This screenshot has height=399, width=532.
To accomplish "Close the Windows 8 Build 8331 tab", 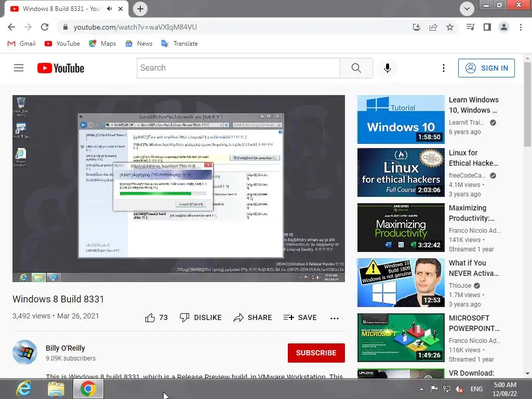I will pos(121,9).
